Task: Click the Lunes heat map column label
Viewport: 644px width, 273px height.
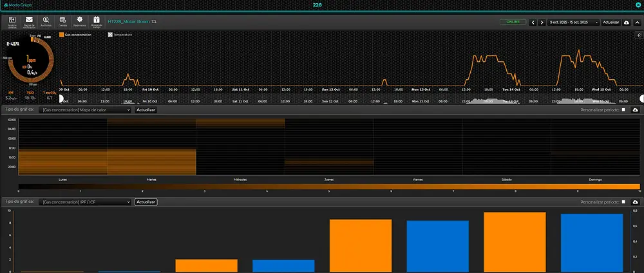Action: point(63,180)
